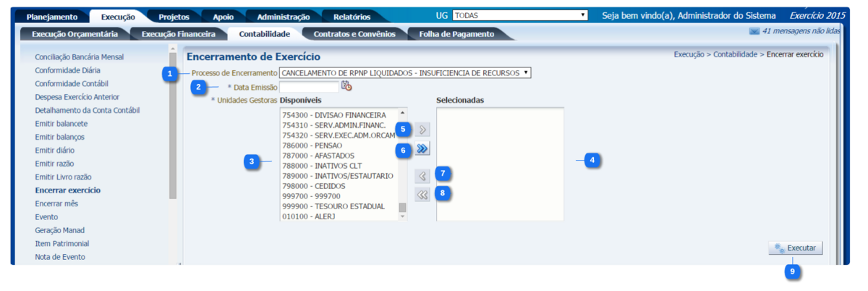
Task: Open the Data Emissão calendar picker icon
Action: [x=346, y=86]
